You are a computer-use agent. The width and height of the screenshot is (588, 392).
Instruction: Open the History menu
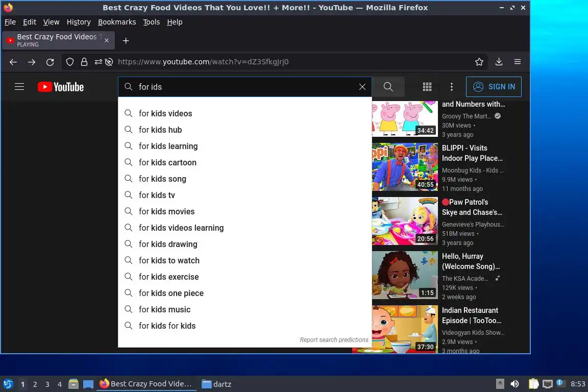79,22
